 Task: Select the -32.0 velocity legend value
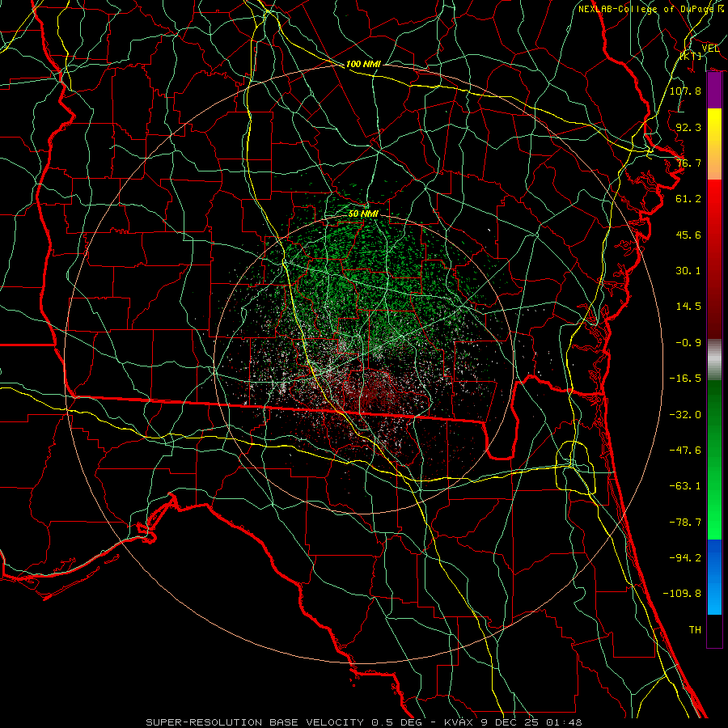pos(685,415)
